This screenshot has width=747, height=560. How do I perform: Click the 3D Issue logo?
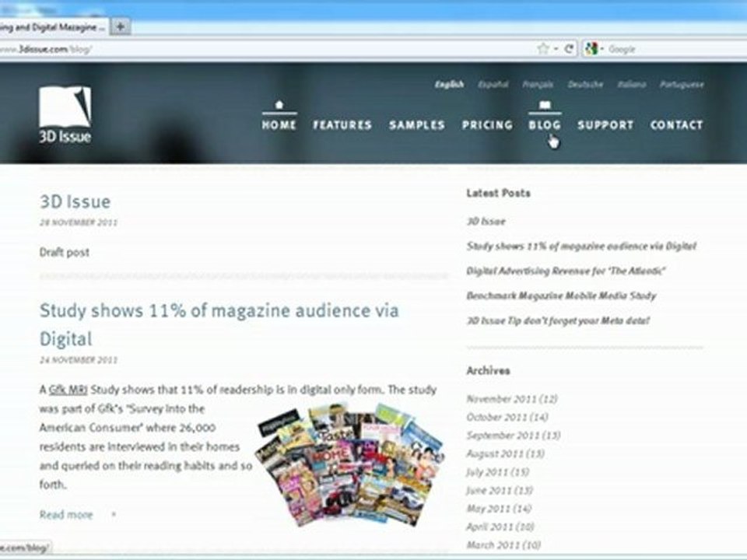pyautogui.click(x=65, y=115)
